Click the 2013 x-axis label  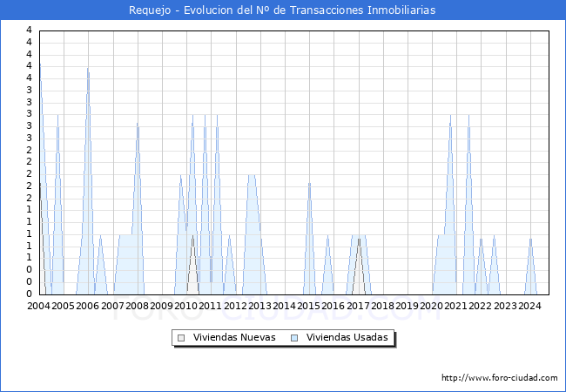click(x=259, y=306)
